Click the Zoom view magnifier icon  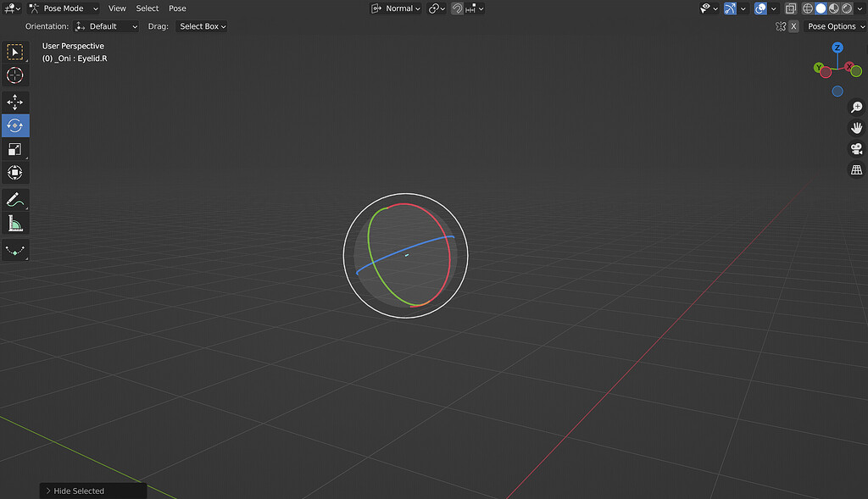tap(856, 108)
